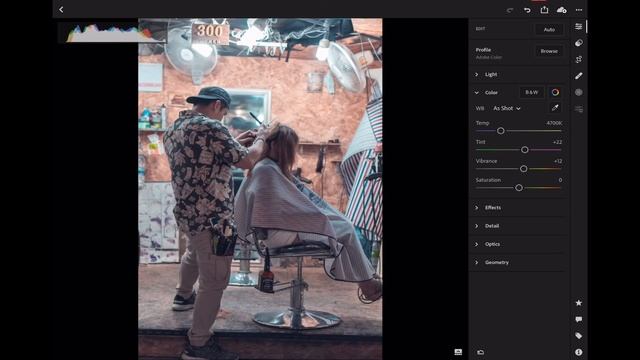Image resolution: width=640 pixels, height=360 pixels.
Task: Pick the white balance eyedropper
Action: (x=555, y=108)
